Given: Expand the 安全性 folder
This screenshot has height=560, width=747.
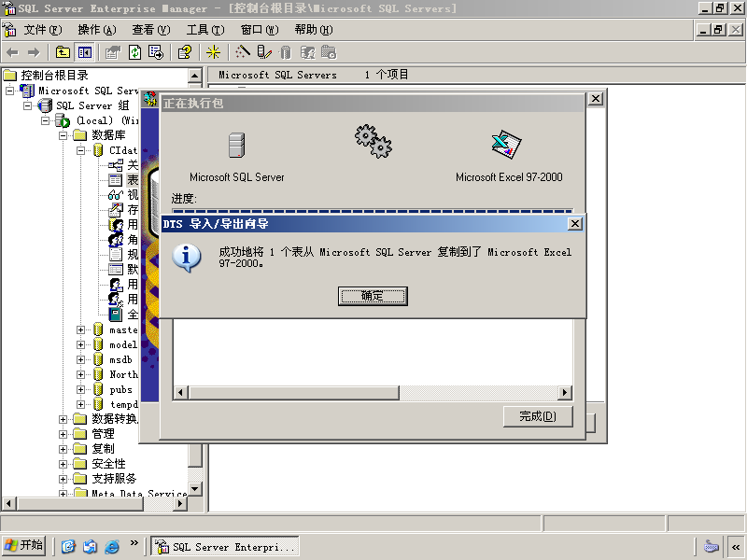Looking at the screenshot, I should (63, 464).
